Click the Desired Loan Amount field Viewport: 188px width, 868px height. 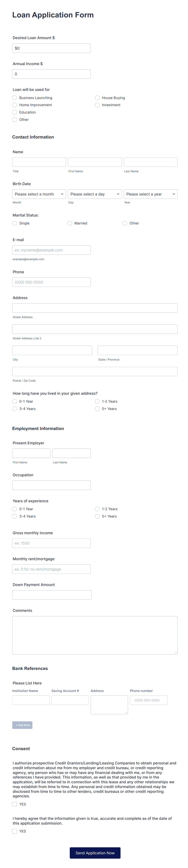[x=51, y=48]
